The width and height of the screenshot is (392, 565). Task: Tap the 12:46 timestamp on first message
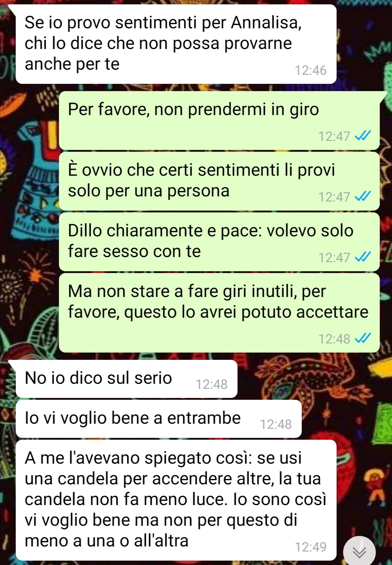point(311,70)
